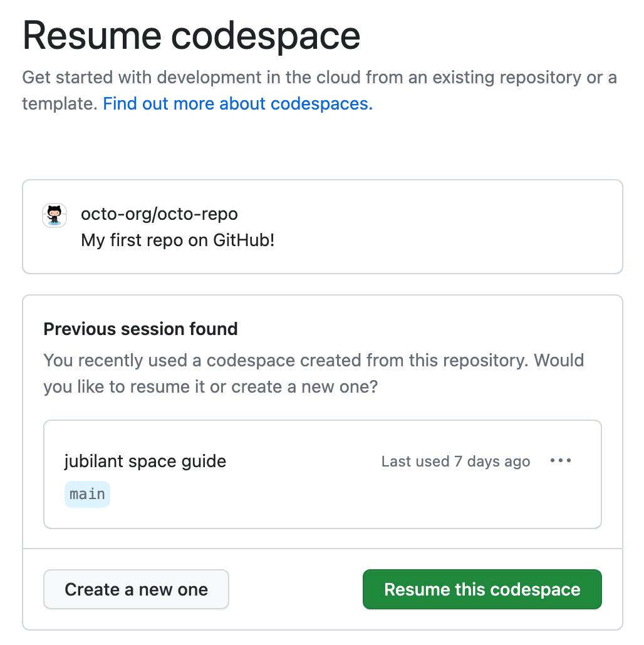This screenshot has width=644, height=645.
Task: Open the ellipsis options menu for the codespace
Action: (560, 461)
